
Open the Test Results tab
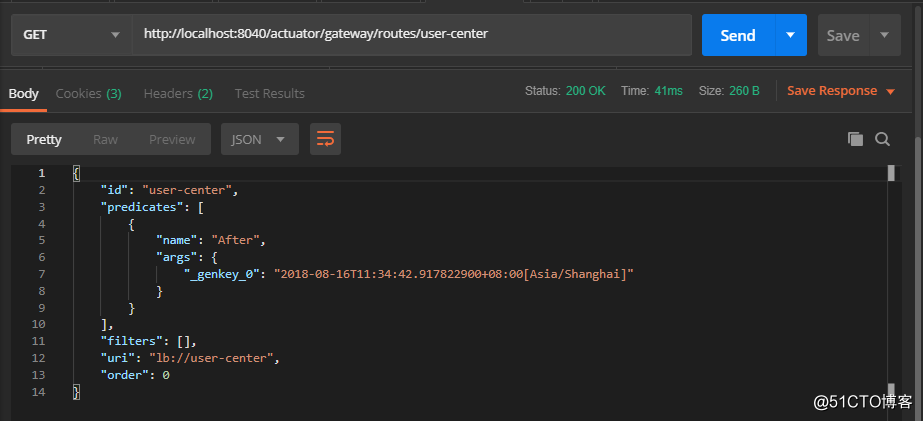click(x=270, y=93)
